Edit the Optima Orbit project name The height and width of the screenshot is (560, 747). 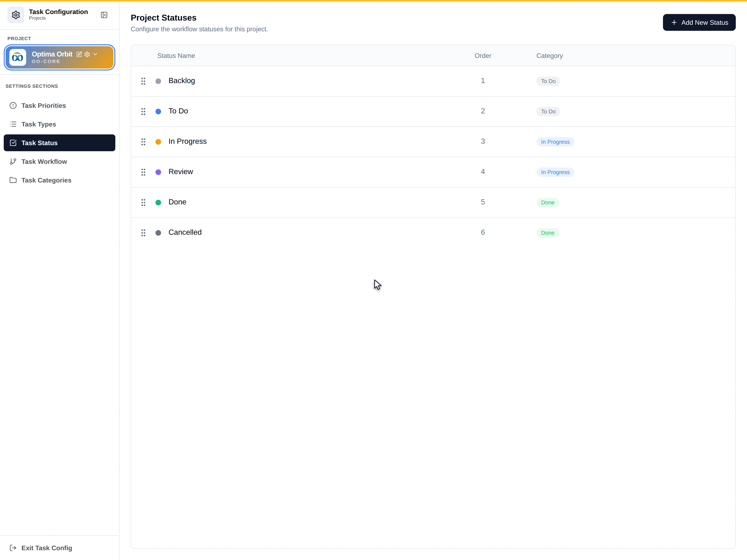tap(79, 54)
